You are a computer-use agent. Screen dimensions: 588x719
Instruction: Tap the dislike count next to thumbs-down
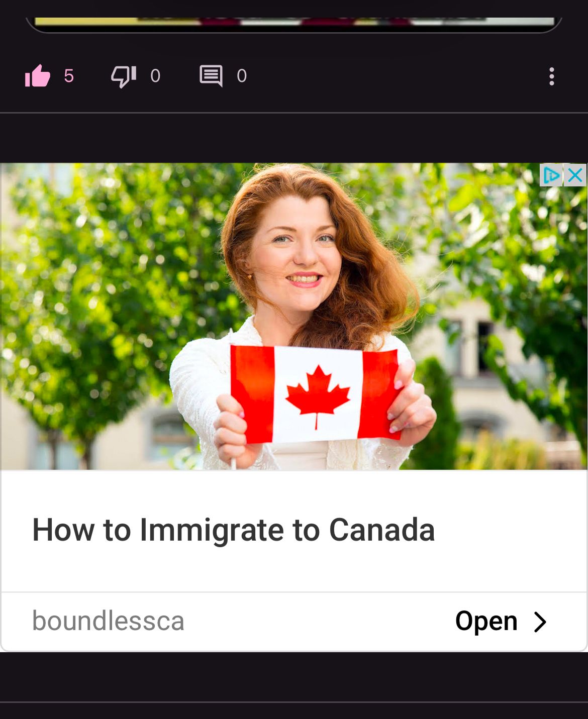tap(155, 76)
